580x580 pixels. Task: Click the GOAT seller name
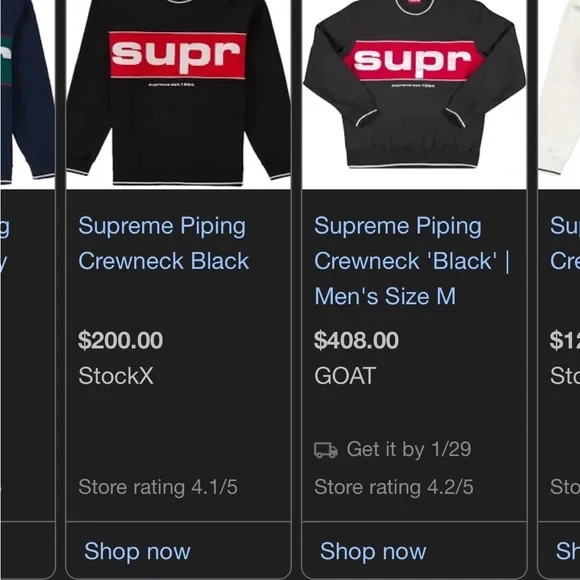(345, 376)
